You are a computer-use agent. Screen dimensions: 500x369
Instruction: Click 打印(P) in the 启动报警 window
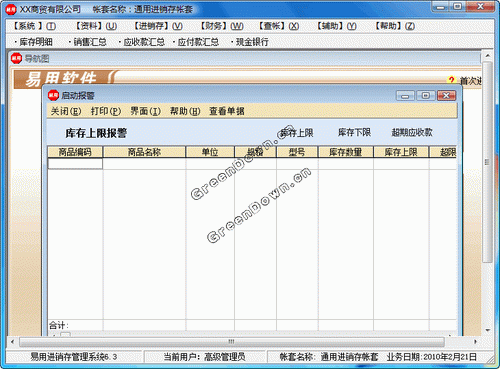106,111
